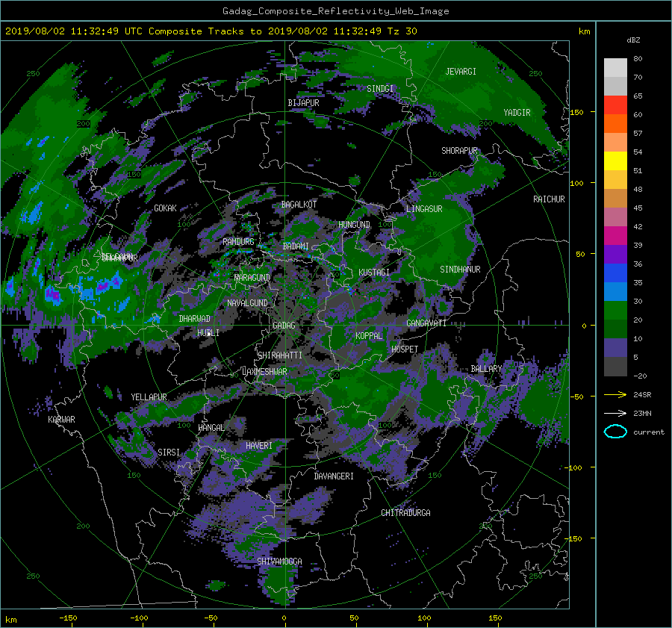
Task: Select the red 60 dBZ color swatch
Action: [615, 105]
